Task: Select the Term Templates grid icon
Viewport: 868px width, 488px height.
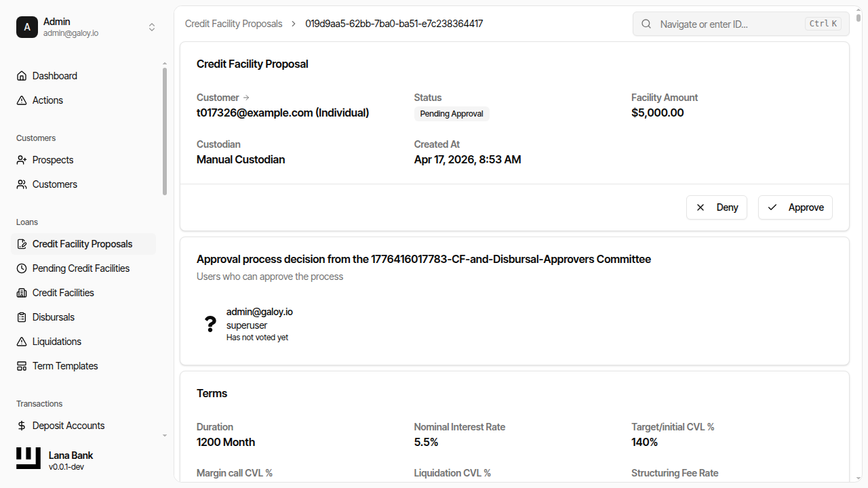Action: tap(21, 365)
